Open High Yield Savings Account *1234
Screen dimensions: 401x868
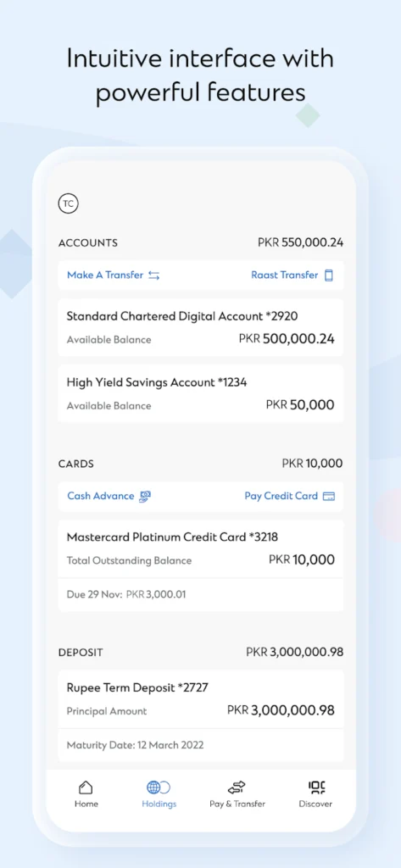click(200, 393)
